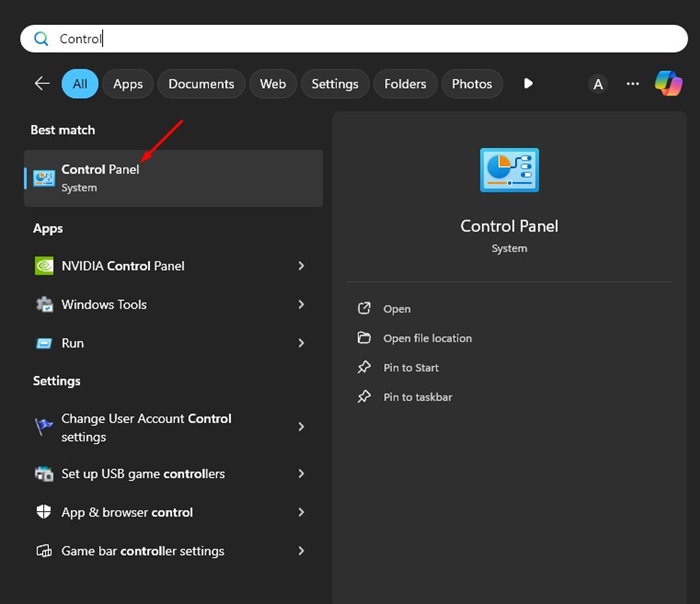Click the Run app icon
This screenshot has width=700, height=604.
click(44, 343)
